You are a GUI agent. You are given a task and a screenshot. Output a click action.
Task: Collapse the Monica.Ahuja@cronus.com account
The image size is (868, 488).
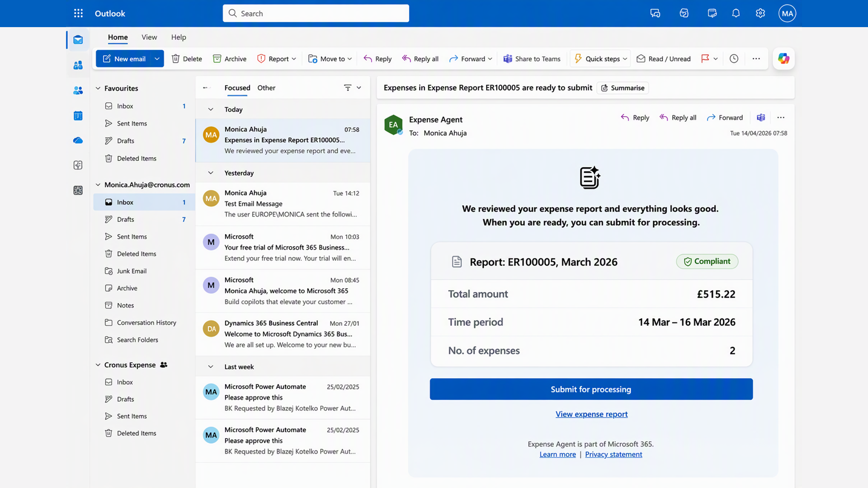(98, 185)
